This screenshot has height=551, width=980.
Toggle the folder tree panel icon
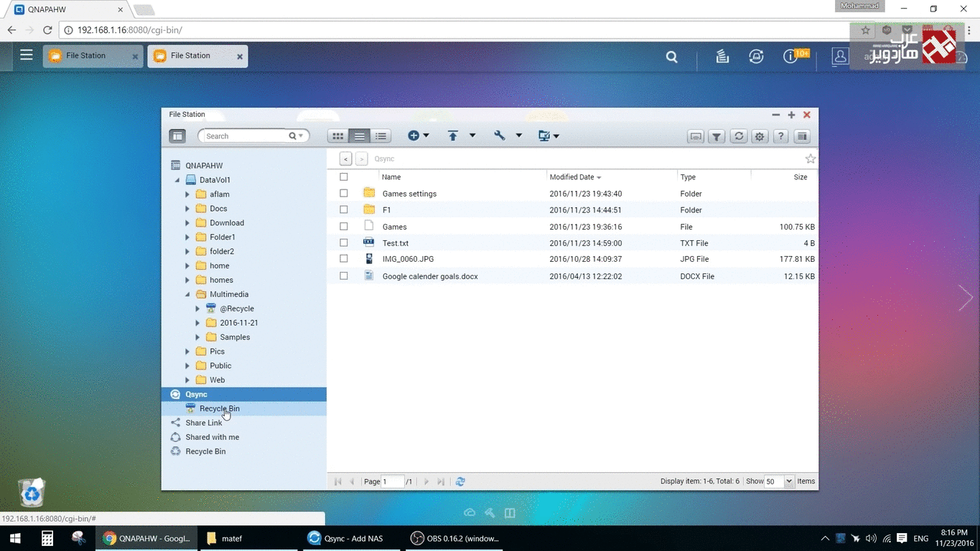pos(177,136)
